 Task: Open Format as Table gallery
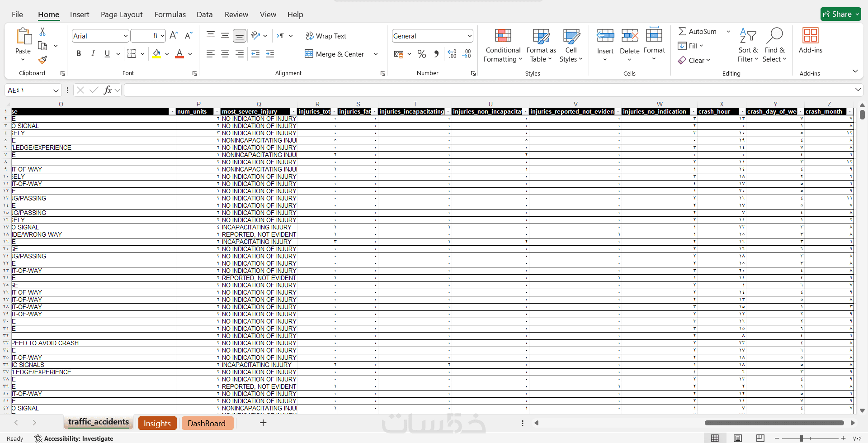tap(541, 45)
